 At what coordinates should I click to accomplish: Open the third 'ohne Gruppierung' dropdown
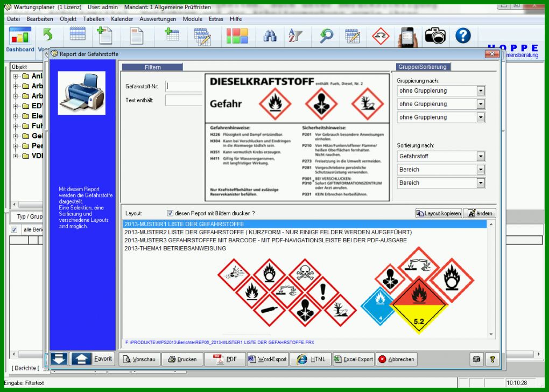pos(481,117)
